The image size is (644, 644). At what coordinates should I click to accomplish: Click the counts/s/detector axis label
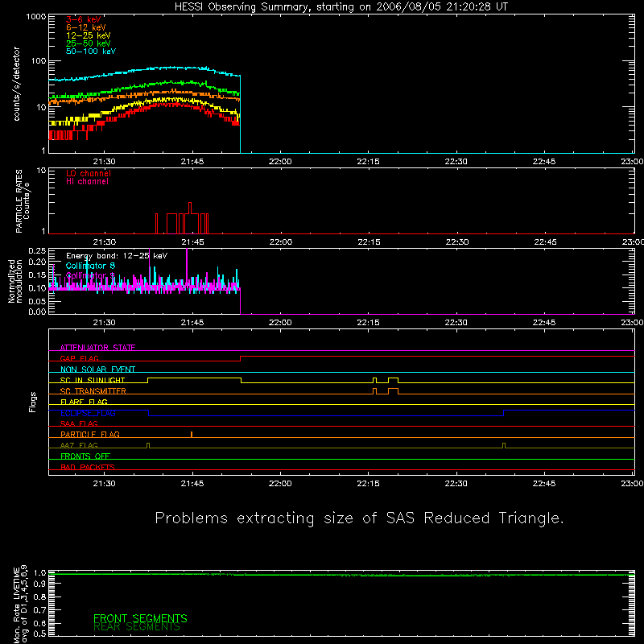[17, 84]
